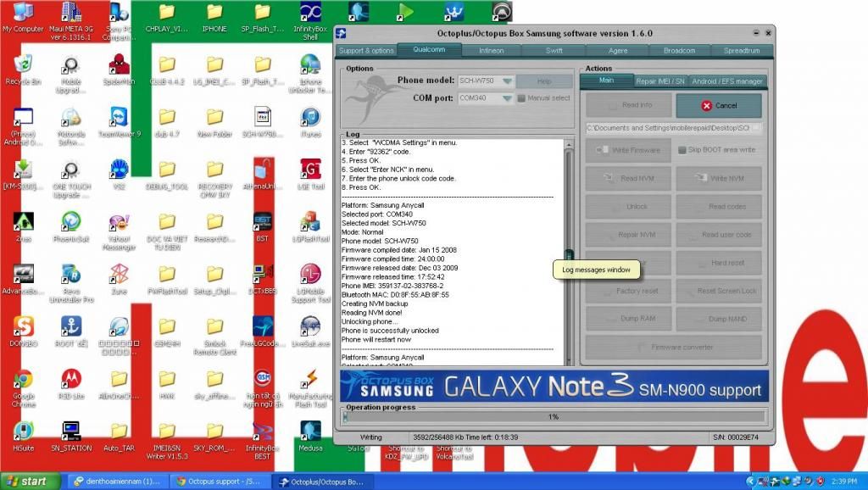
Task: Launch TeamViewer 9 from desktop
Action: coord(119,122)
